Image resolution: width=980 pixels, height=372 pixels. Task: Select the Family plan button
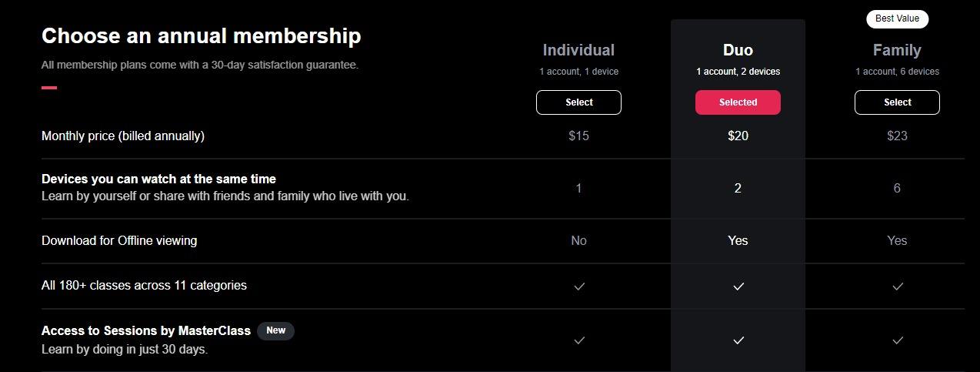[897, 102]
